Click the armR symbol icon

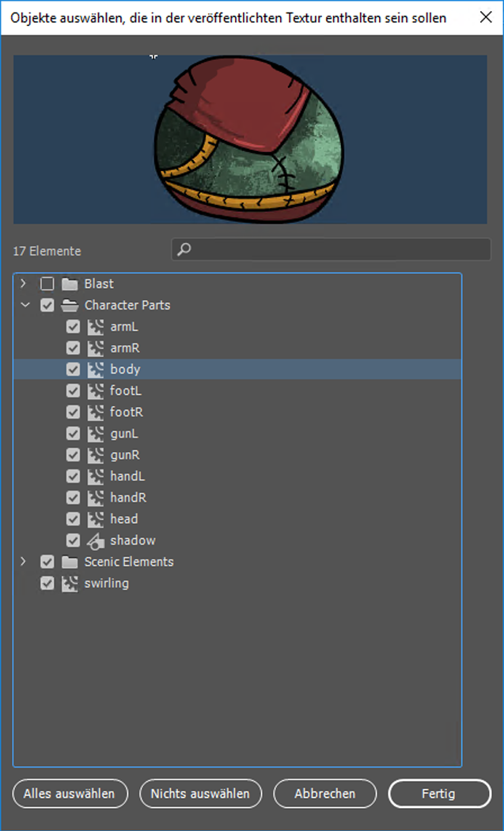tap(96, 348)
